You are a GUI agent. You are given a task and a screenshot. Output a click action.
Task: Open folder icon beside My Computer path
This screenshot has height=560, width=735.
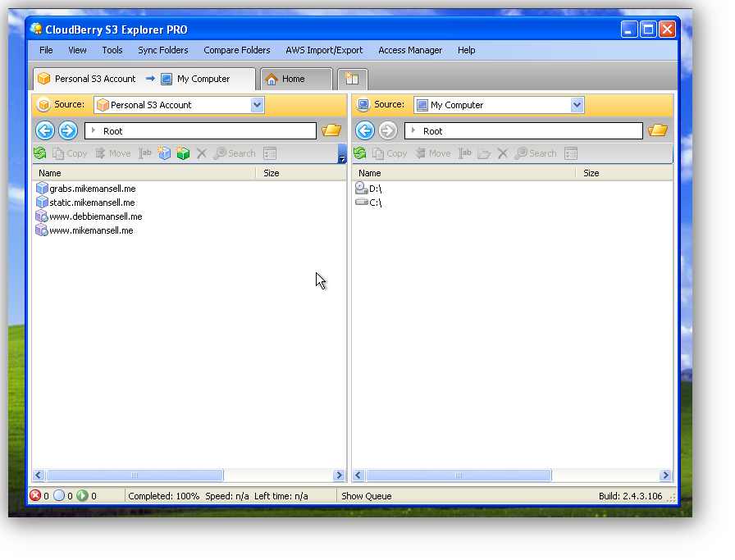click(657, 130)
